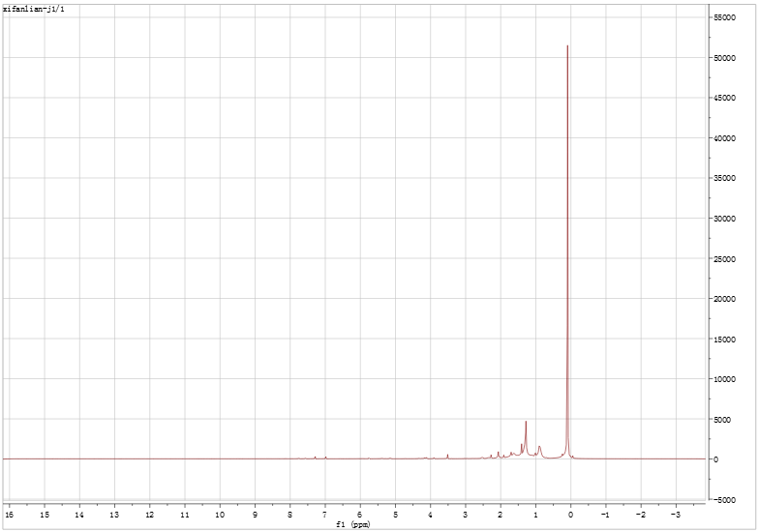Click the '10000' intensity axis value
Viewport: 759px width, 532px height.
click(724, 379)
